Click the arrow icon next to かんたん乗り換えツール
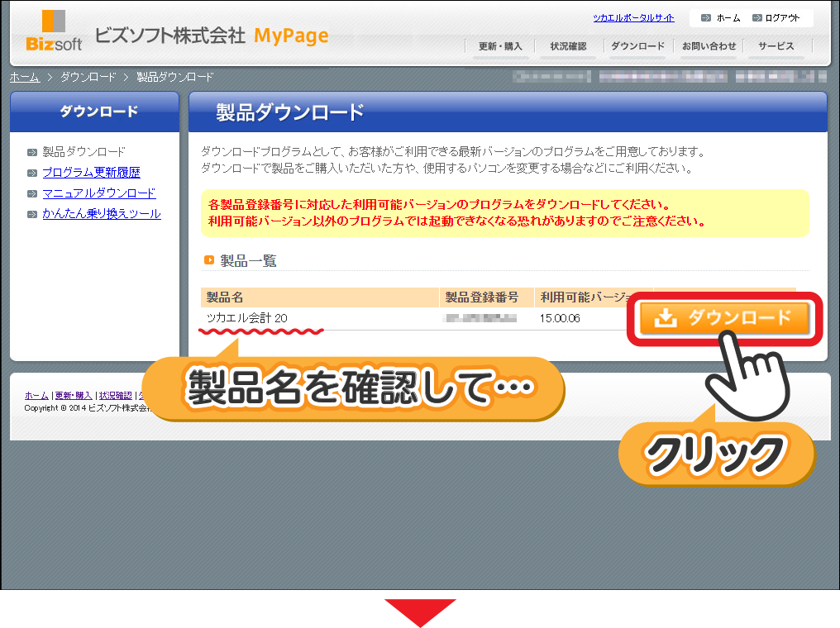The image size is (840, 628). tap(32, 215)
